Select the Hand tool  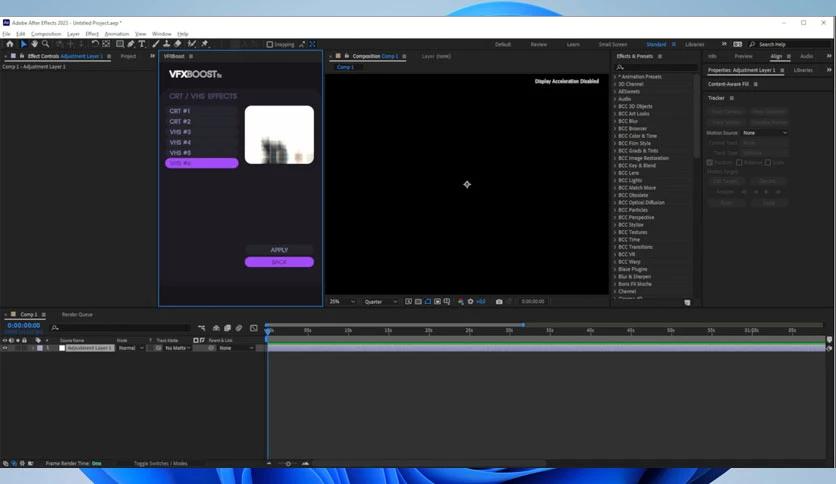(34, 44)
